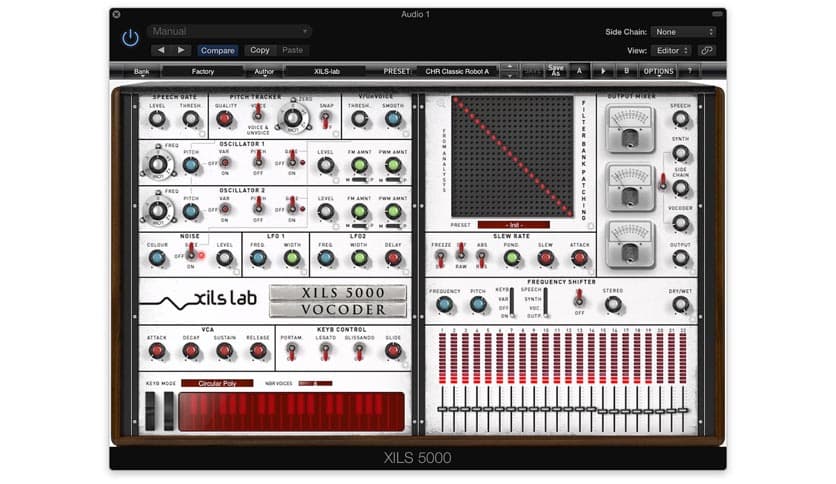Toggle the Oscillator 1 Var button
836x484 pixels.
(x=225, y=162)
